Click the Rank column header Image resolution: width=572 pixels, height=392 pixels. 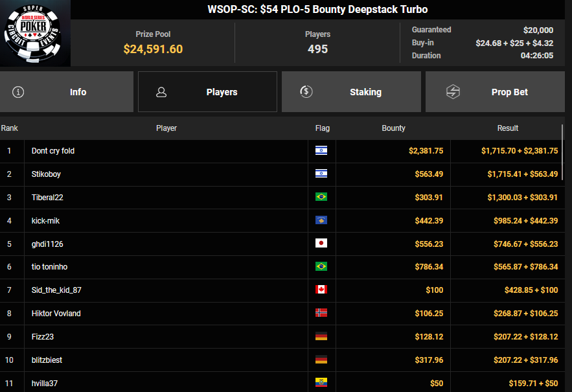[10, 128]
